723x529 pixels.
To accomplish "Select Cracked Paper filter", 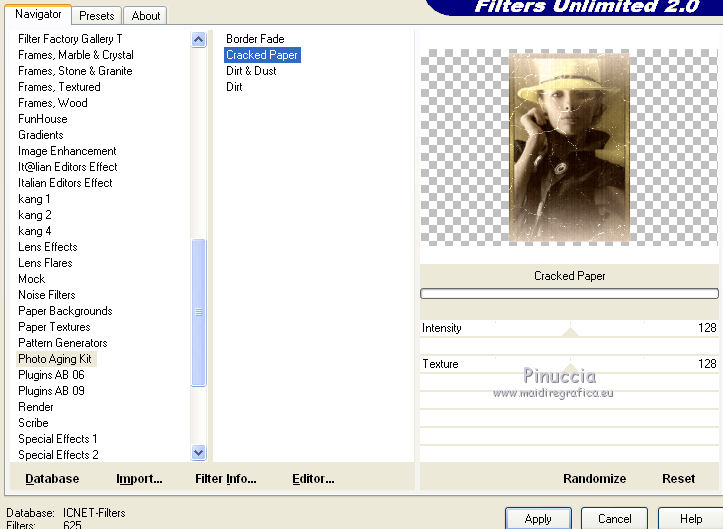I will click(x=262, y=55).
